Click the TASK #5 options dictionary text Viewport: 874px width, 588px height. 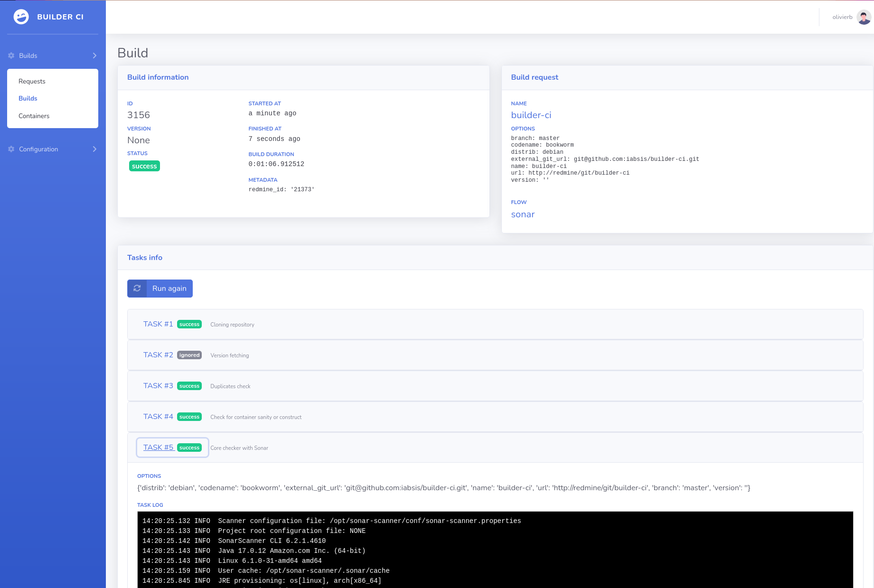click(x=443, y=488)
